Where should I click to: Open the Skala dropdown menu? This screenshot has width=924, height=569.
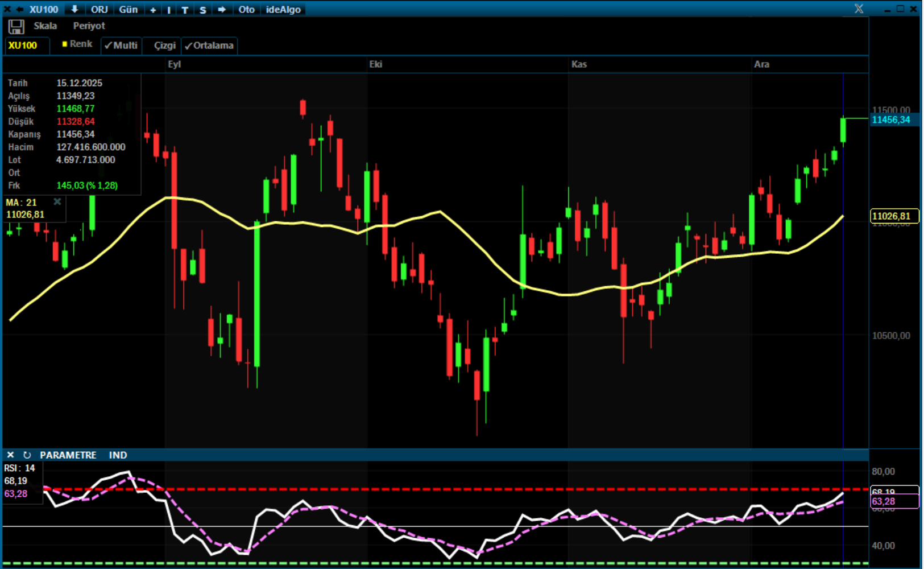pyautogui.click(x=45, y=26)
